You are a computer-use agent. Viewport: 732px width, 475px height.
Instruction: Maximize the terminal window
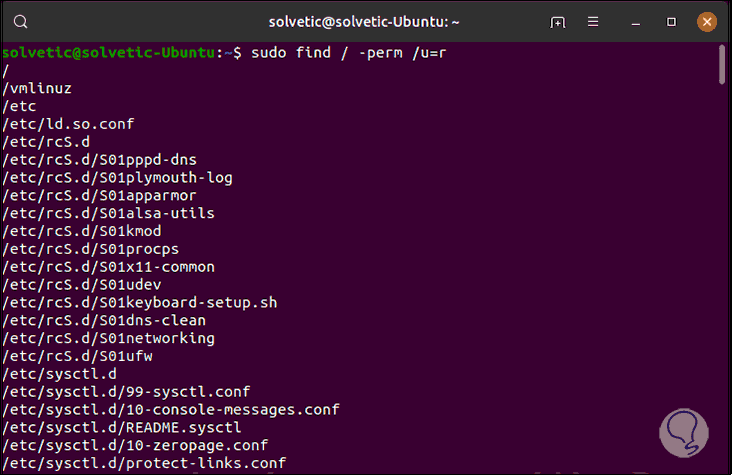click(x=672, y=22)
